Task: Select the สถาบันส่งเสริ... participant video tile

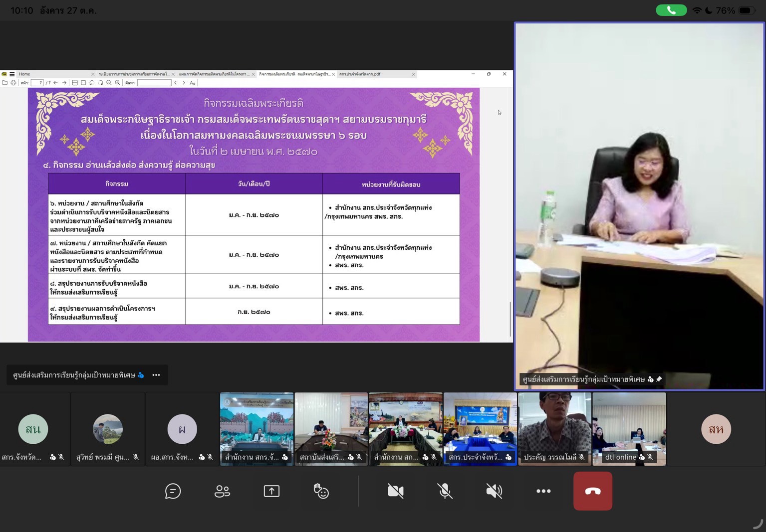Action: click(331, 429)
